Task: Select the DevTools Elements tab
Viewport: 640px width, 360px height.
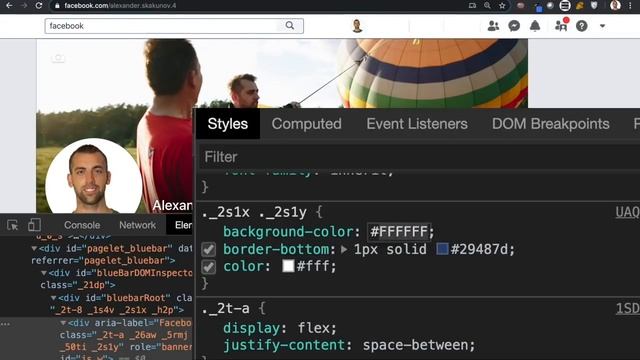Action: [x=180, y=225]
